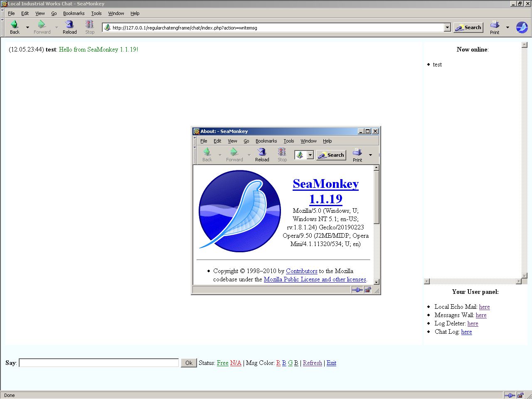This screenshot has width=532, height=399.
Task: Click the SeaMonkey throbber logo at top right
Action: point(522,27)
